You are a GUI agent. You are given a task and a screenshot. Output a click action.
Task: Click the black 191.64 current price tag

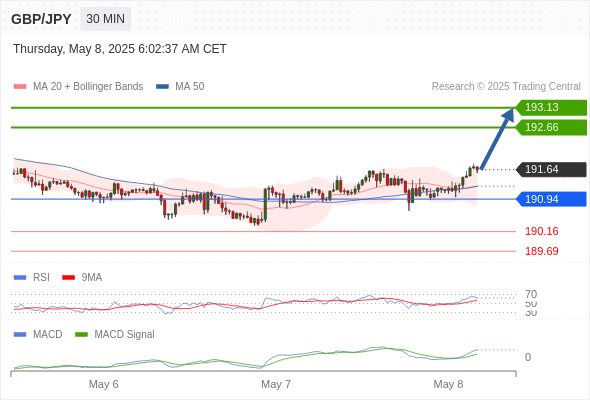551,169
